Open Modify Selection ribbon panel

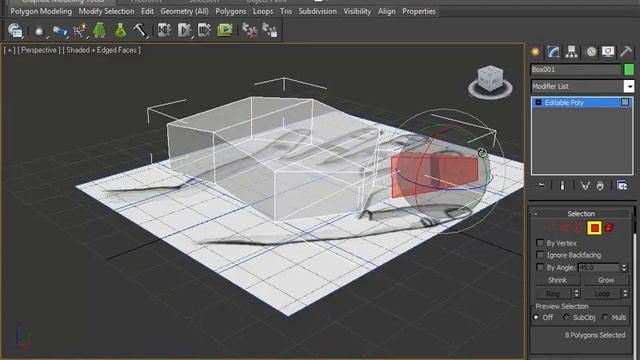(x=106, y=11)
